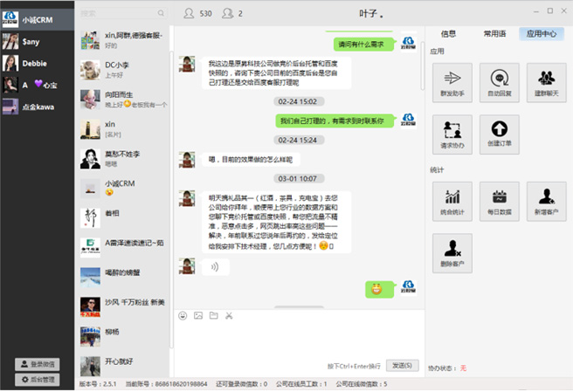Click the laughing emoji message bubble

(379, 289)
